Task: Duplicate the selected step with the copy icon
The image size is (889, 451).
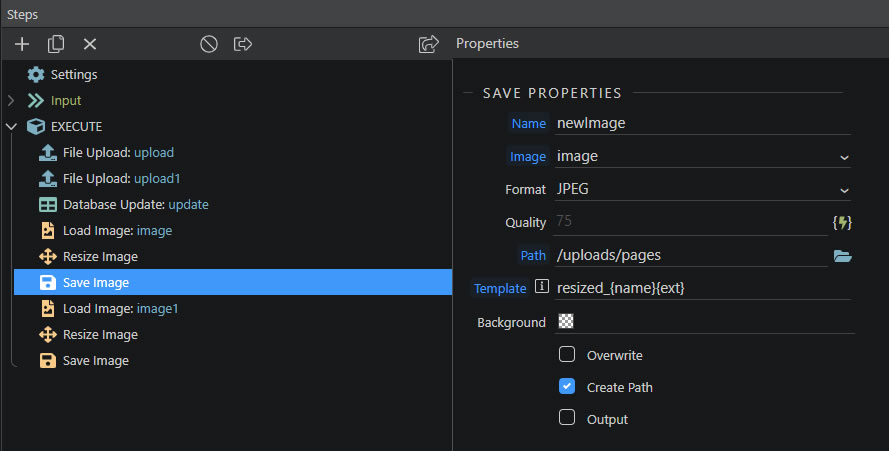Action: (x=56, y=44)
